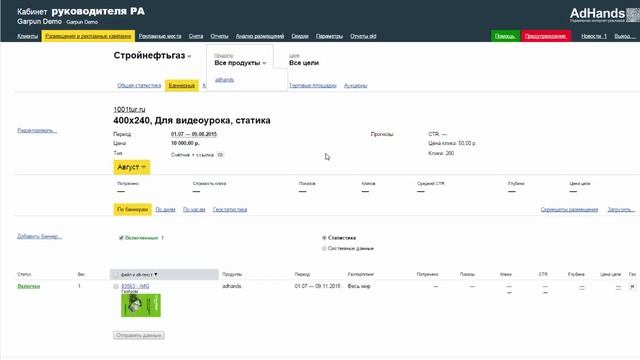Open the Скриншоты размещения link
Image resolution: width=640 pixels, height=360 pixels.
(569, 209)
